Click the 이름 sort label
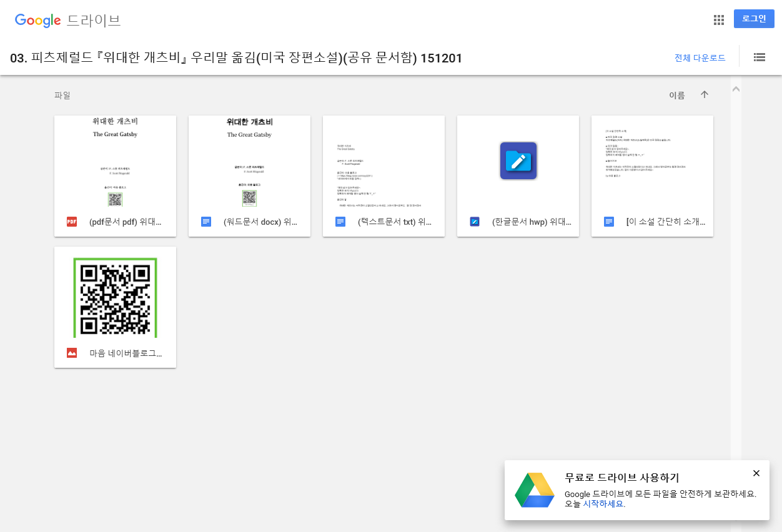Screen dimensions: 782x532 pos(677,96)
